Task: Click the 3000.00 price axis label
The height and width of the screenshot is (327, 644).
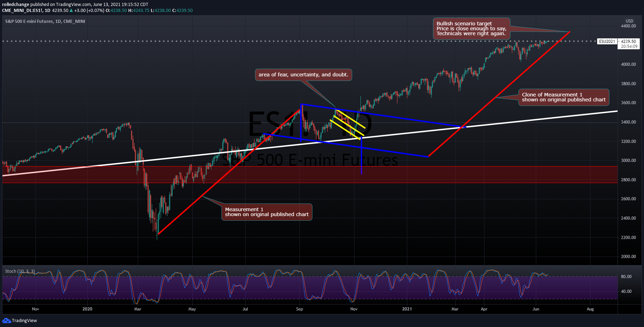Action: (x=628, y=161)
